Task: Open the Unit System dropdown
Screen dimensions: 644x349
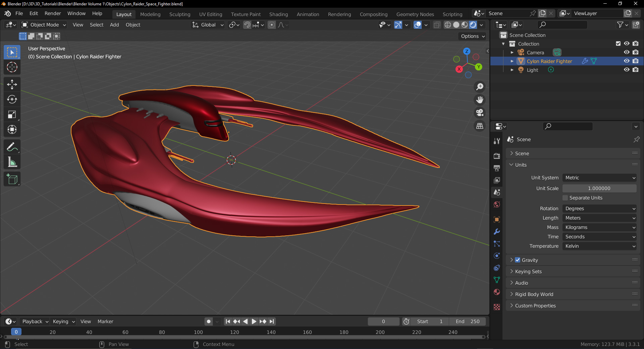Action: point(599,178)
